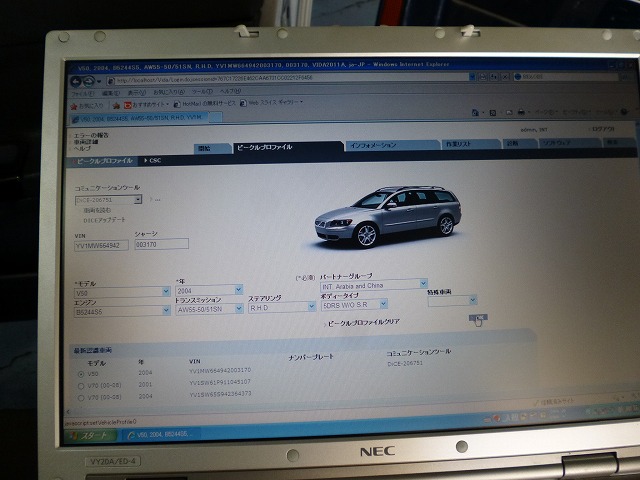Viewport: 640px width, 480px height.
Task: Click the 車両診断 link below エラーの報告
Action: click(x=86, y=142)
